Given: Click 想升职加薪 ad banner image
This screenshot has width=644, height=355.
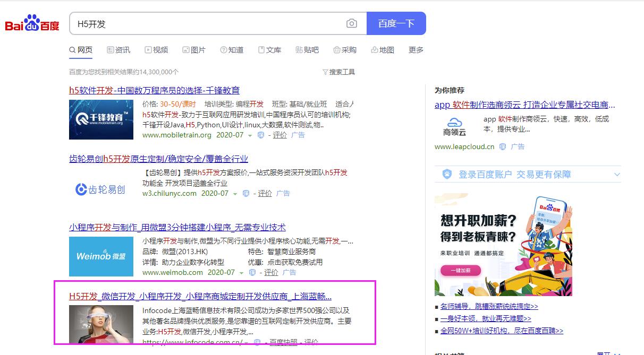Looking at the screenshot, I should click(503, 245).
